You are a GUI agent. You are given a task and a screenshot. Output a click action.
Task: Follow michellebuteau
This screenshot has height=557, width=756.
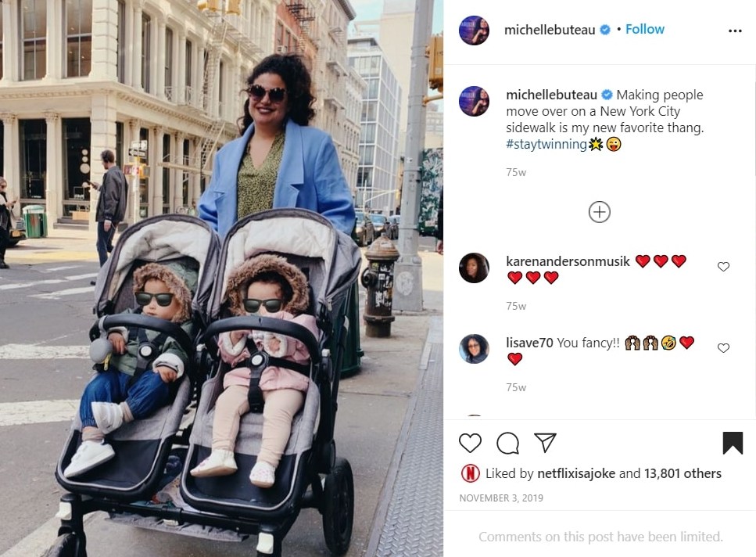point(645,30)
